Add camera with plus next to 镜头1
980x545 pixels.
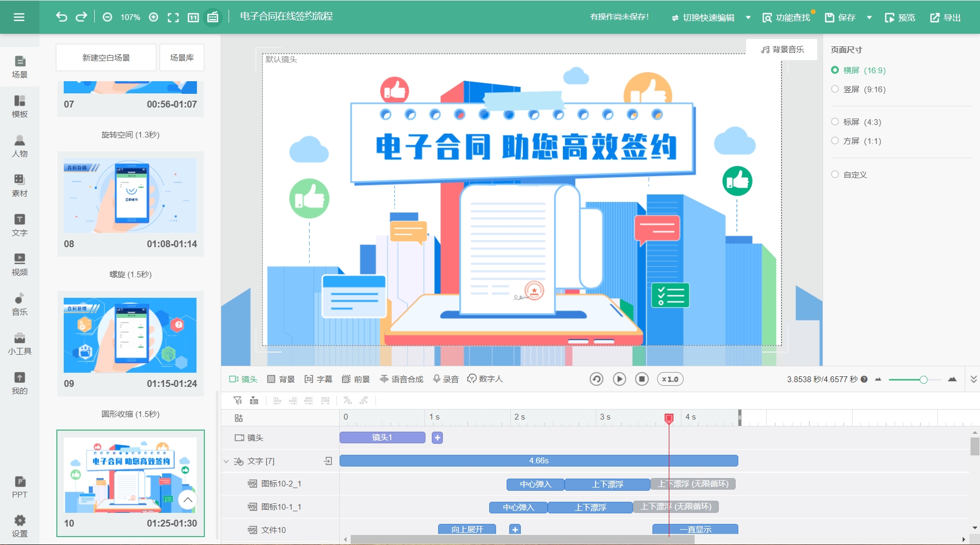(437, 437)
